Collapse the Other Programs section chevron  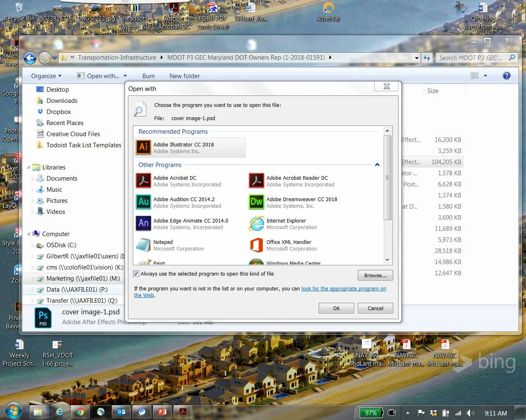pos(377,165)
